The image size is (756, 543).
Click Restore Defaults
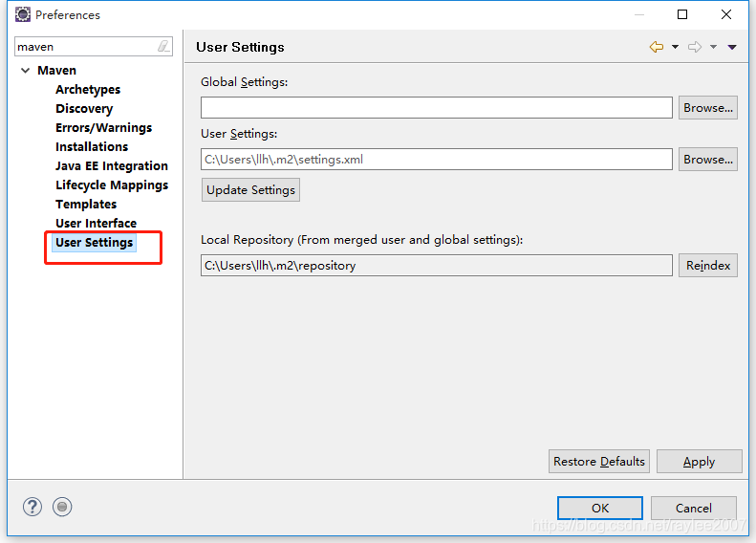[599, 462]
